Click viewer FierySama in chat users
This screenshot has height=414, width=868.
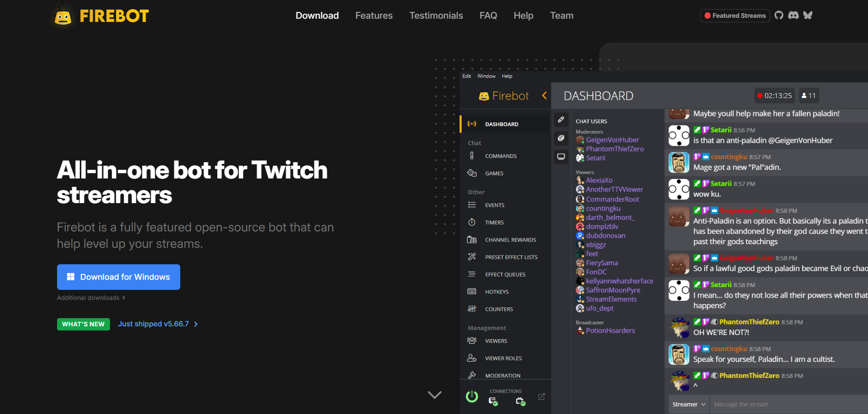click(x=602, y=263)
